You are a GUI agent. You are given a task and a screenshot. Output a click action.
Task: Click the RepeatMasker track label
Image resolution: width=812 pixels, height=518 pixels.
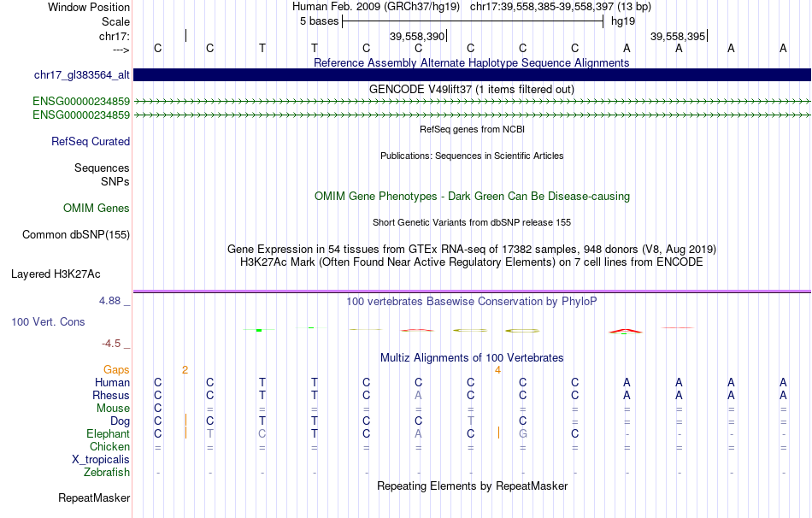click(94, 498)
